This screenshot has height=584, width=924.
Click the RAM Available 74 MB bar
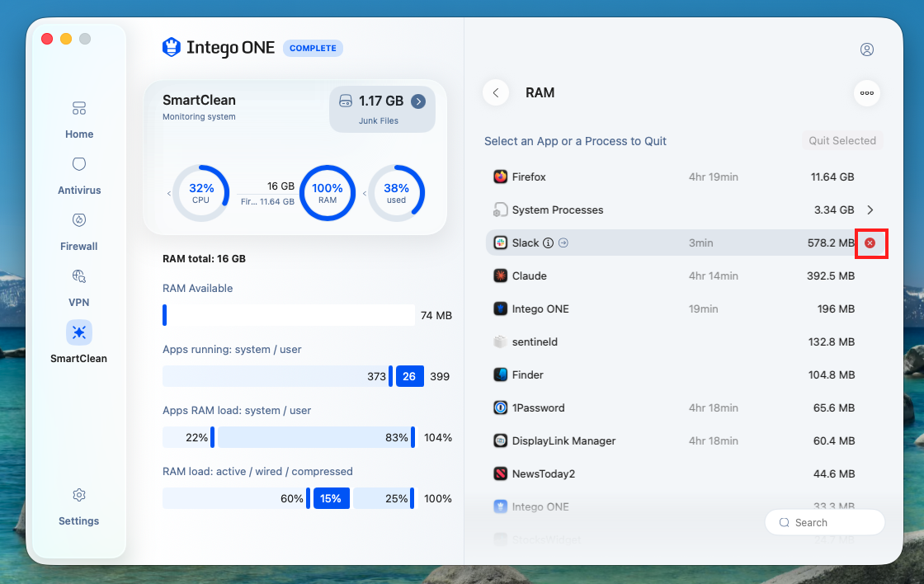pos(289,315)
